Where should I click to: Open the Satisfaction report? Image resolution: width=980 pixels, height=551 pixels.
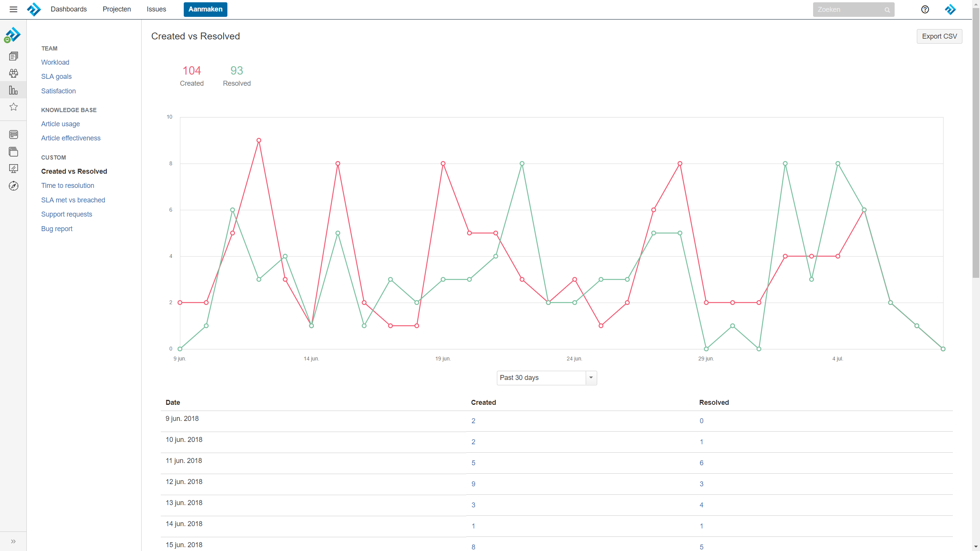click(x=59, y=91)
